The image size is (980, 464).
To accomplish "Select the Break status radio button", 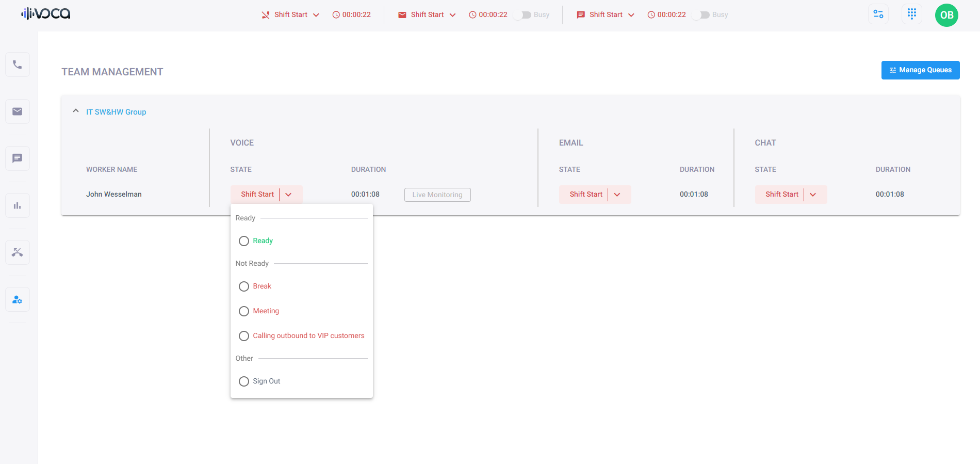I will (244, 286).
